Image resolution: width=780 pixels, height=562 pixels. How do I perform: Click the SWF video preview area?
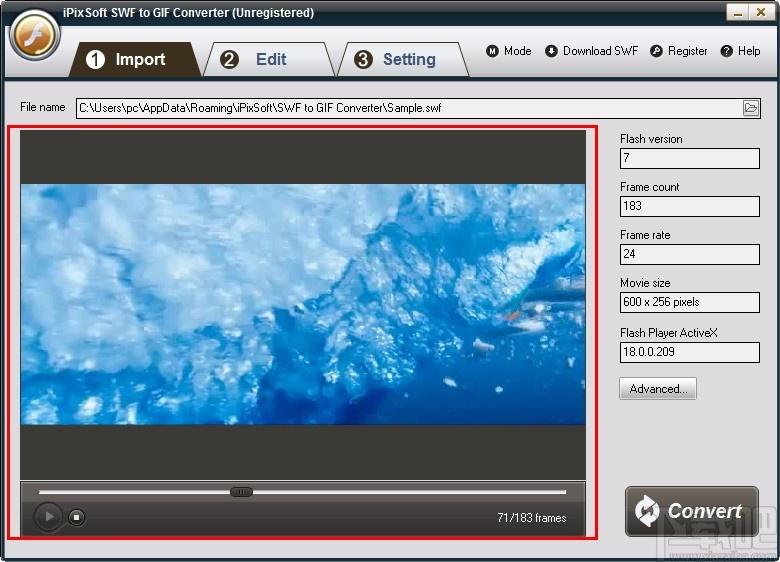coord(303,304)
